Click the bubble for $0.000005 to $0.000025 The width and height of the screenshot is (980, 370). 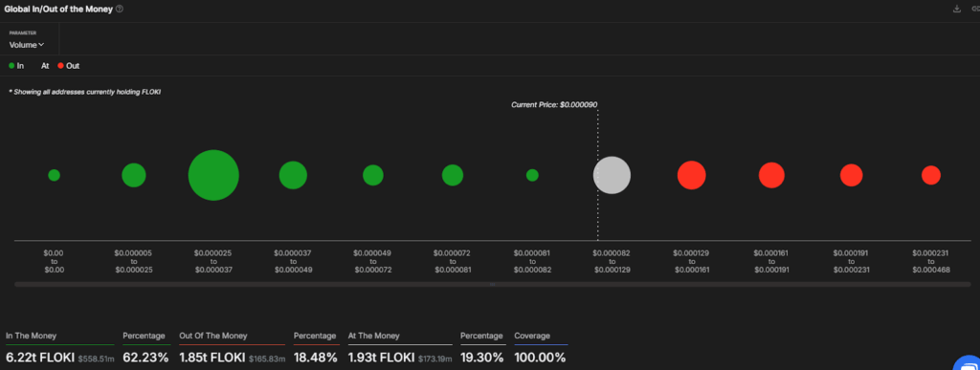[134, 175]
